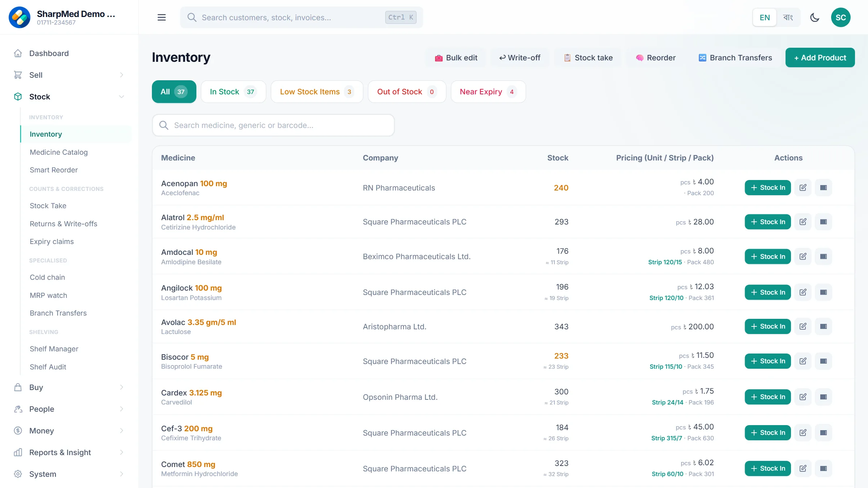868x488 pixels.
Task: Expand the Money menu chevron
Action: tap(122, 431)
